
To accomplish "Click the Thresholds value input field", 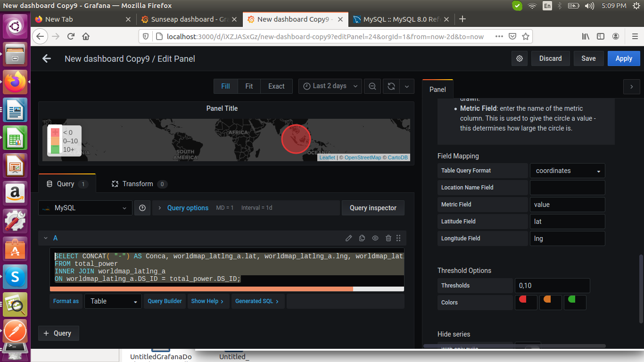I will coord(552,285).
